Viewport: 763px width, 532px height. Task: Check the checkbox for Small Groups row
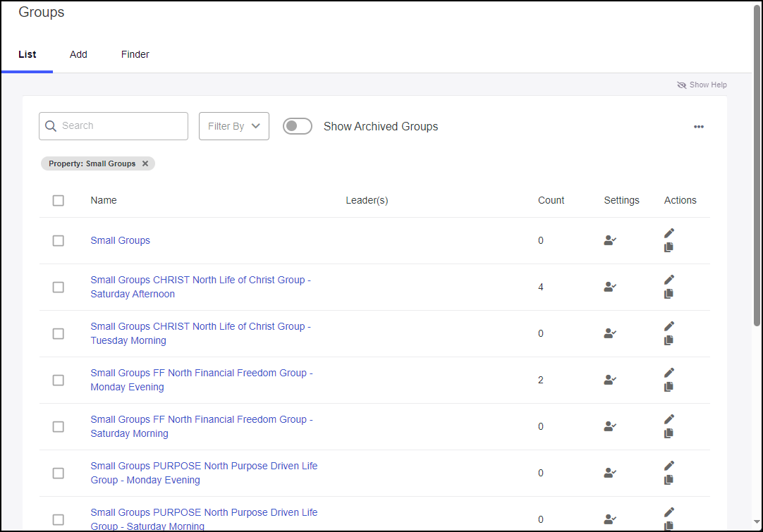(58, 240)
